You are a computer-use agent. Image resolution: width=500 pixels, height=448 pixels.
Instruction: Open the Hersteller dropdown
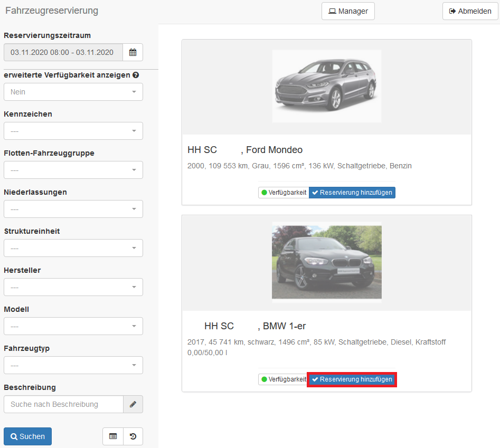tap(73, 287)
